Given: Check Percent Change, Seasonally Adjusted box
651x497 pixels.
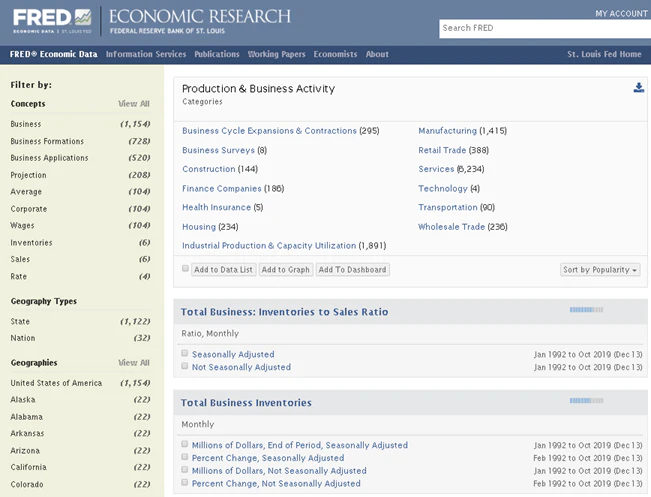Looking at the screenshot, I should (185, 457).
